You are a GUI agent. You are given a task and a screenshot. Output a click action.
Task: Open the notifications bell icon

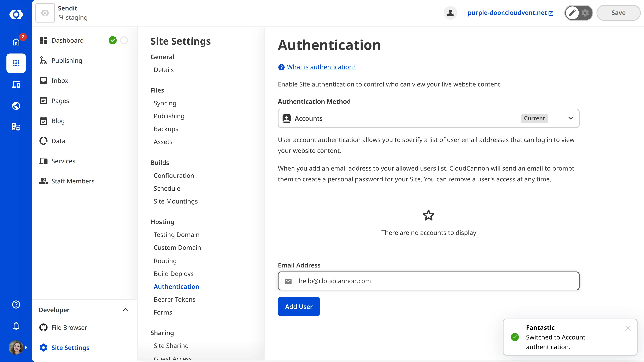point(16,326)
